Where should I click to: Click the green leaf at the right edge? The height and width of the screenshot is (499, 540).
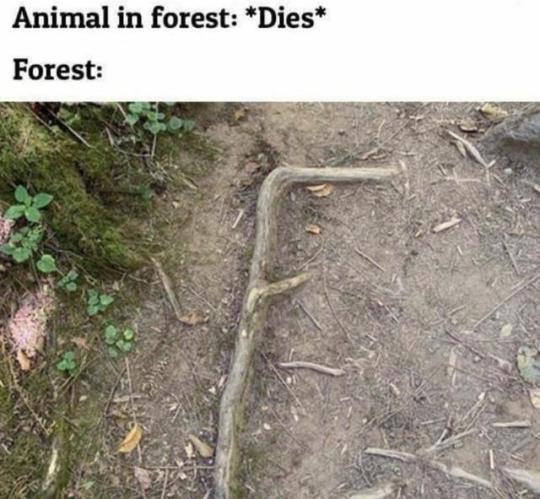click(x=529, y=364)
